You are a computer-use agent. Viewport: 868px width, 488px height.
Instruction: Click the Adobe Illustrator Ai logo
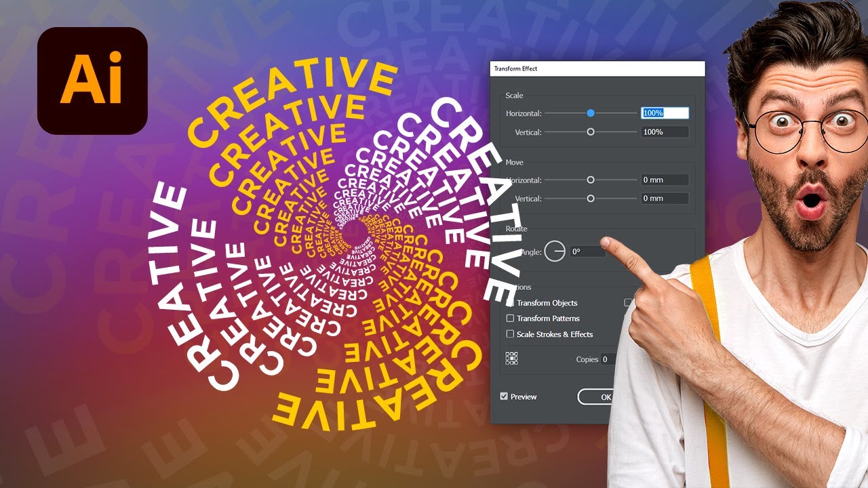92,81
